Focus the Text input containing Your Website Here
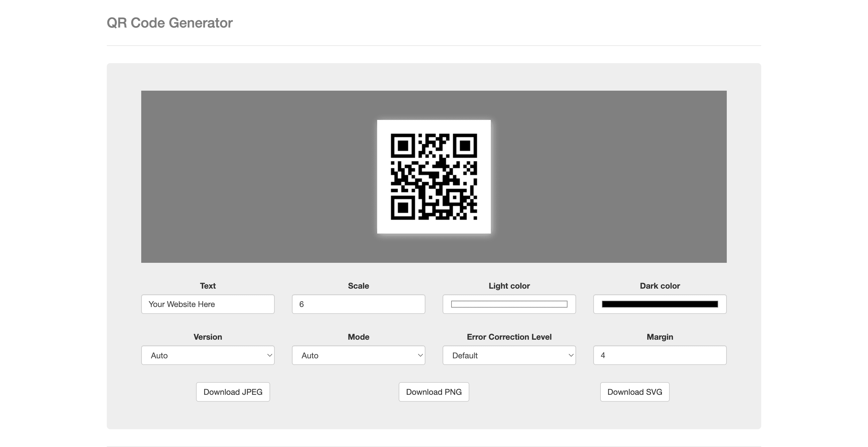868x447 pixels. tap(208, 304)
